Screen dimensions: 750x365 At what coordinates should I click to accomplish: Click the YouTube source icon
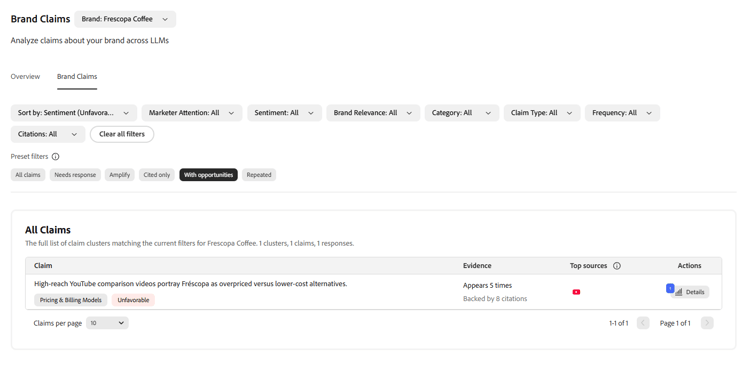[576, 292]
